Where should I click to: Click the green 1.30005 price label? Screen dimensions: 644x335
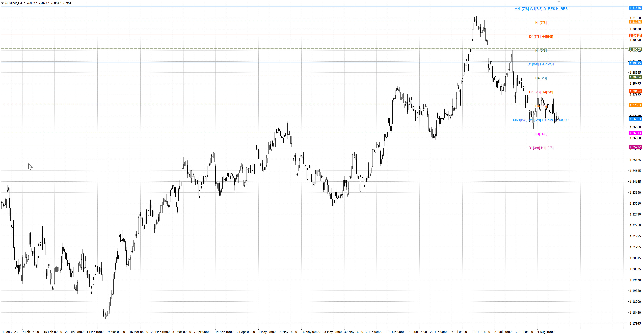pyautogui.click(x=635, y=50)
